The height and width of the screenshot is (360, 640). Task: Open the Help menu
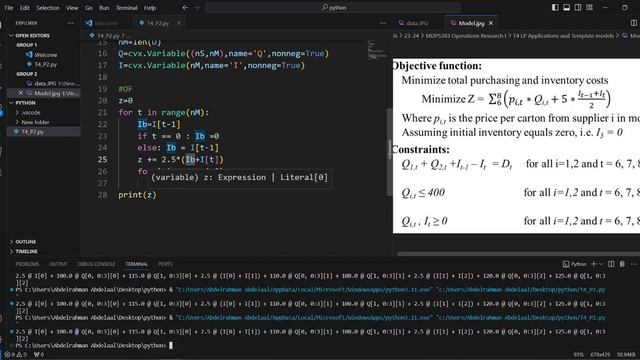pos(150,8)
